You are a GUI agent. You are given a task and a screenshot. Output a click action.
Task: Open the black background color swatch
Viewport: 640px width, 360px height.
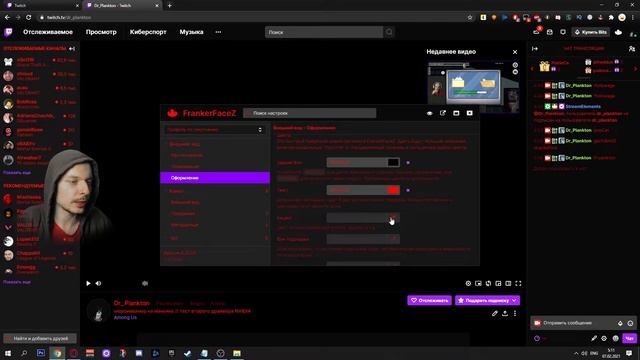(x=393, y=162)
